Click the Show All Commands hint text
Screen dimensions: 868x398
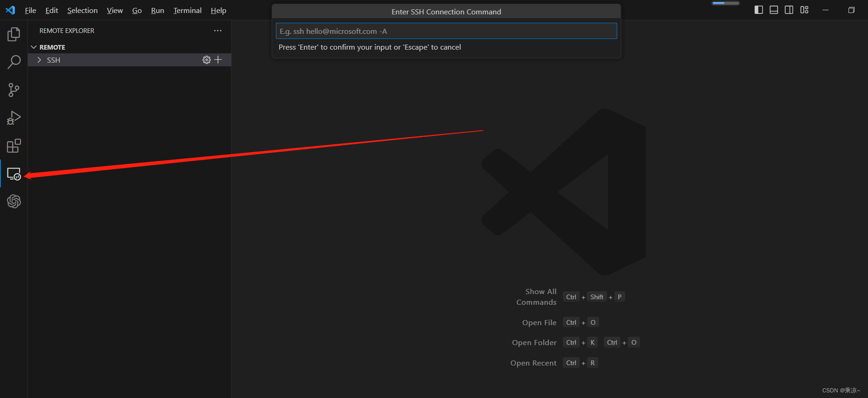536,297
